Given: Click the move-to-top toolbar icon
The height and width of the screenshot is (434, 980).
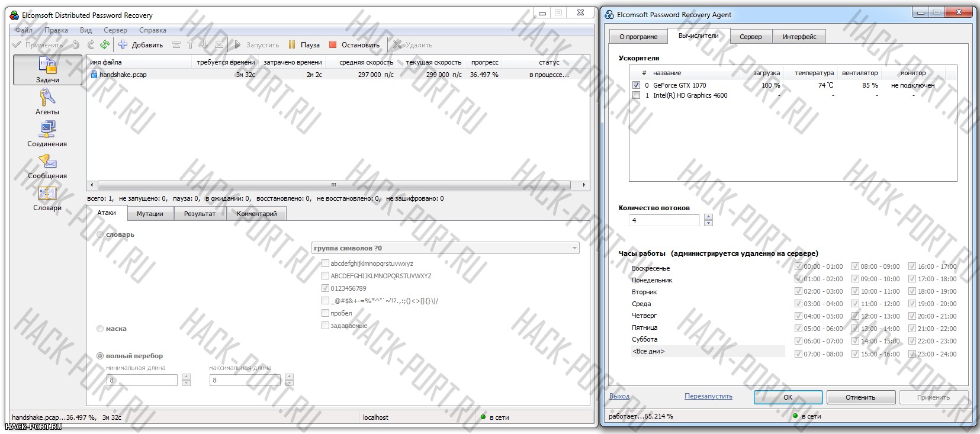Looking at the screenshot, I should click(176, 44).
